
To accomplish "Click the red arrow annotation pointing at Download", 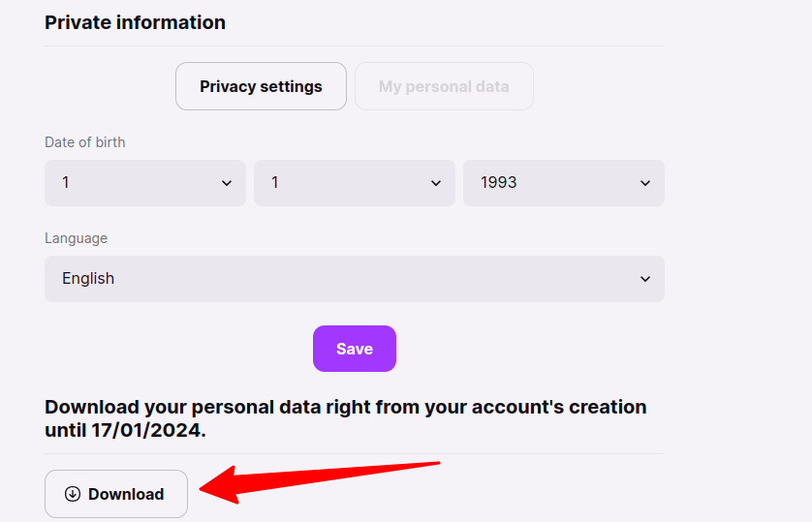I will coord(320,482).
